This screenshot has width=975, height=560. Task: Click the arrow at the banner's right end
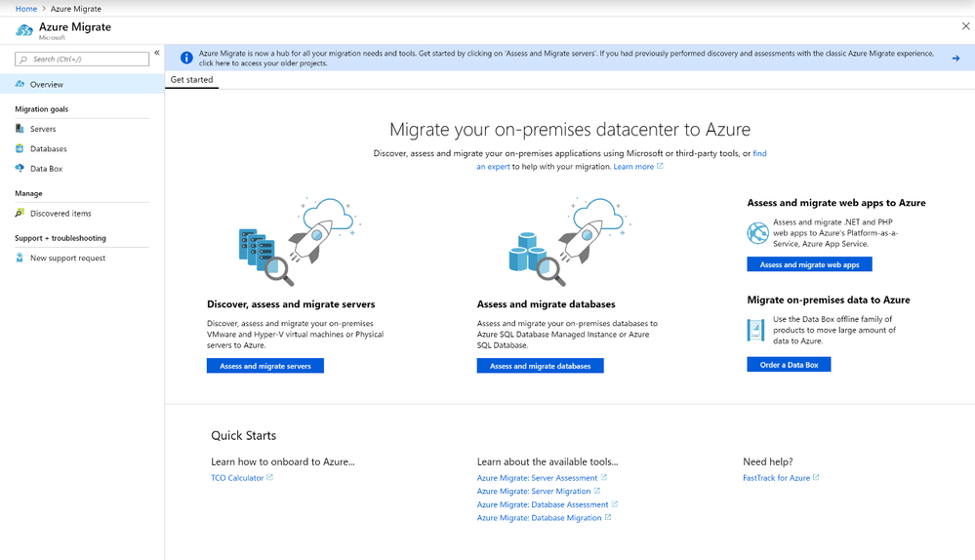click(x=955, y=59)
